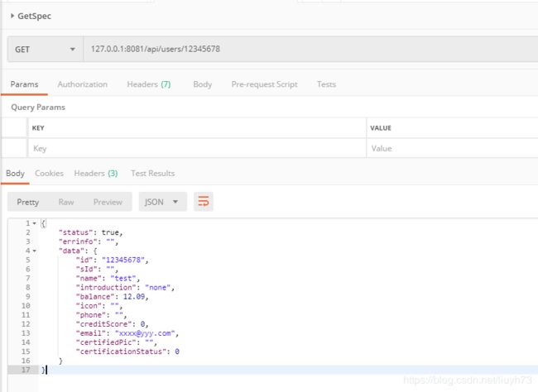Click the "sId" line
The height and width of the screenshot is (392, 538).
coord(97,270)
